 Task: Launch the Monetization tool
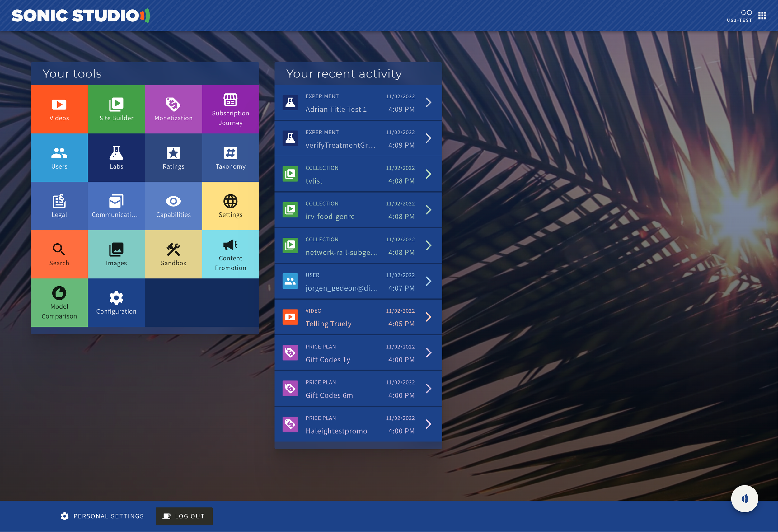click(173, 110)
